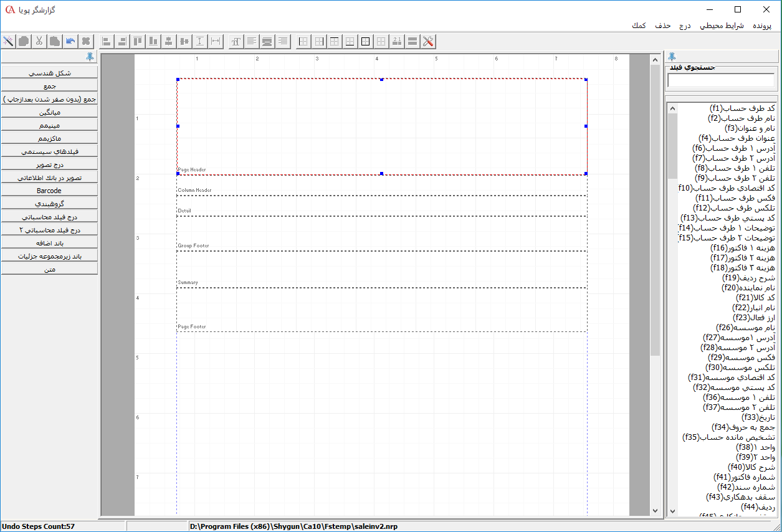Open the پرونده (File) menu
This screenshot has height=532, width=782.
tap(762, 26)
